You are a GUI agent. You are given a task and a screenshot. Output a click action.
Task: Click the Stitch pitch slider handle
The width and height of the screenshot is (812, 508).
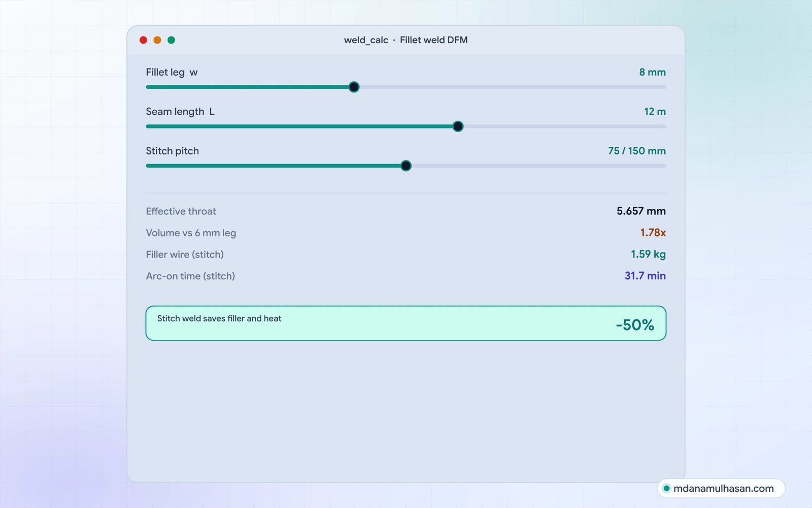click(x=406, y=166)
